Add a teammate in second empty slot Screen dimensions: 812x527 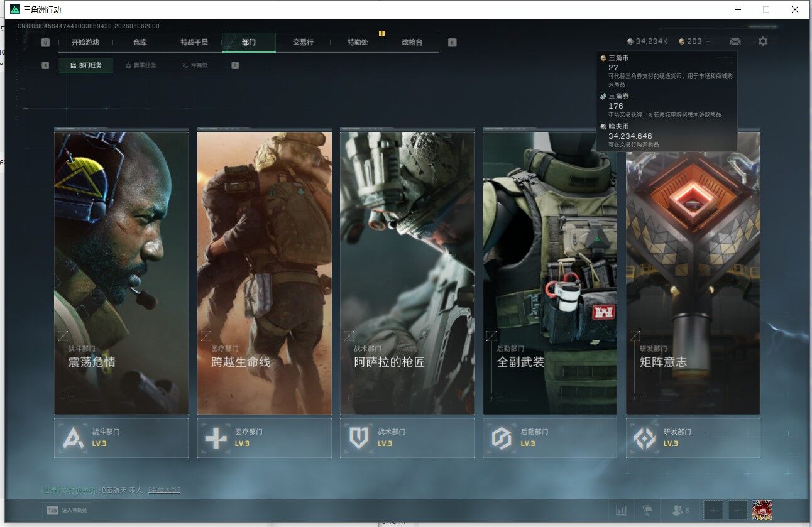[738, 510]
